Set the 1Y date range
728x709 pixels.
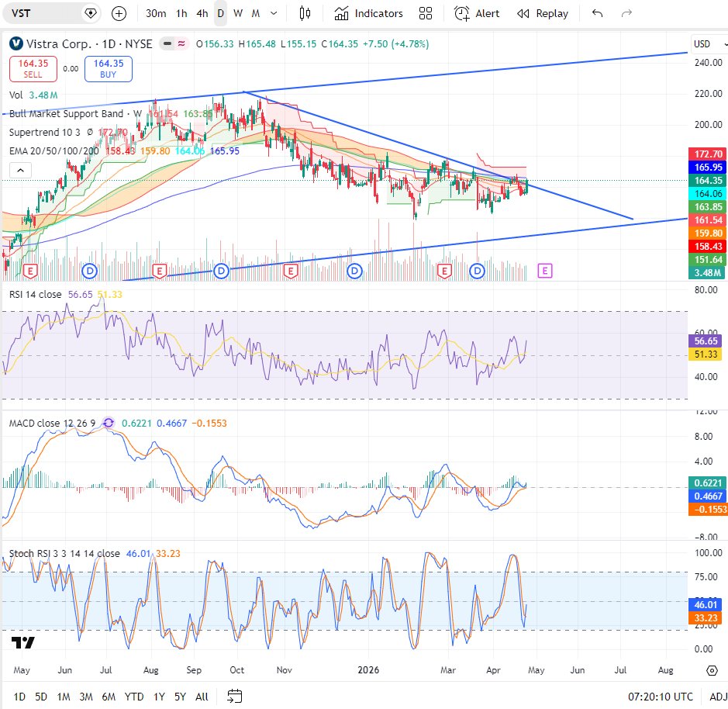[159, 697]
